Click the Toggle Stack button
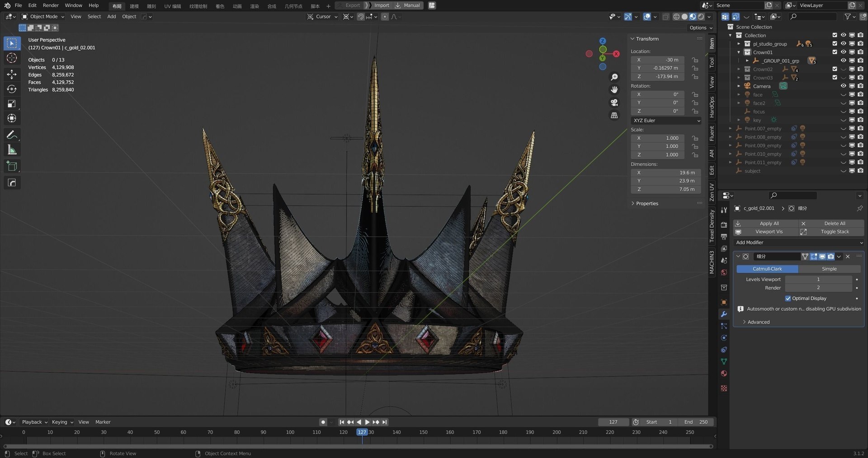This screenshot has width=868, height=458. (x=831, y=232)
